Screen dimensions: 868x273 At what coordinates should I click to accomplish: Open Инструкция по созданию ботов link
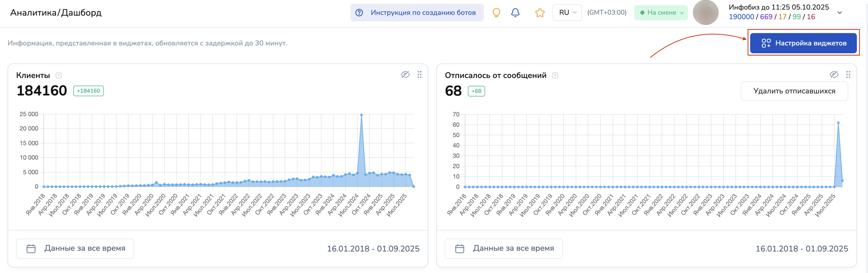pos(417,13)
